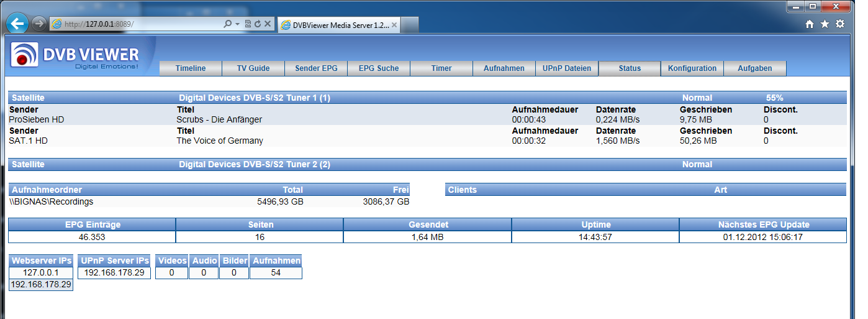Click EPG entries value 46.353
Image resolution: width=868 pixels, height=319 pixels.
tap(93, 237)
